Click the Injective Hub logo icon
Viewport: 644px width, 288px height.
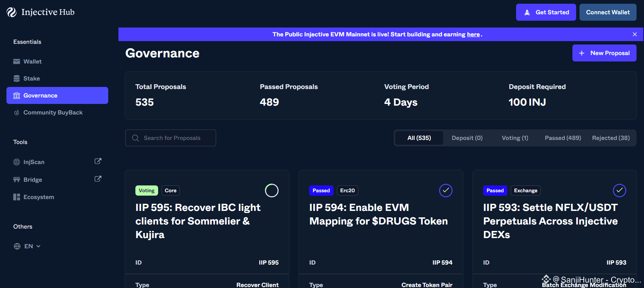tap(12, 12)
